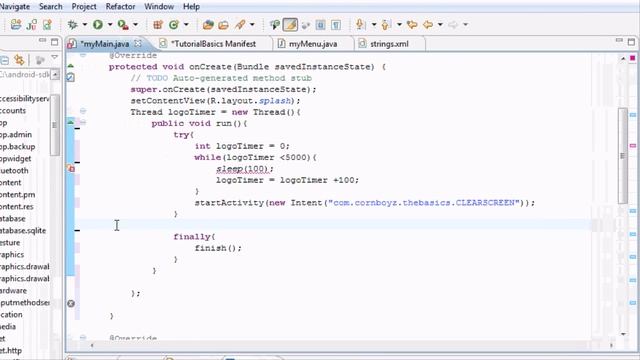Go to last edit location icon
Viewport: 640px width, 360px height.
click(412, 25)
